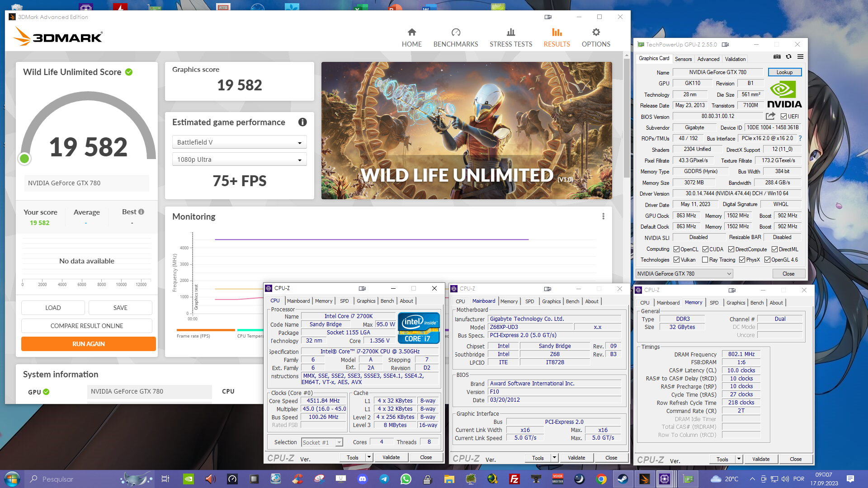Viewport: 868px width, 488px height.
Task: Open the Socket #1 Selection dropdown in CPU-Z
Action: point(322,442)
